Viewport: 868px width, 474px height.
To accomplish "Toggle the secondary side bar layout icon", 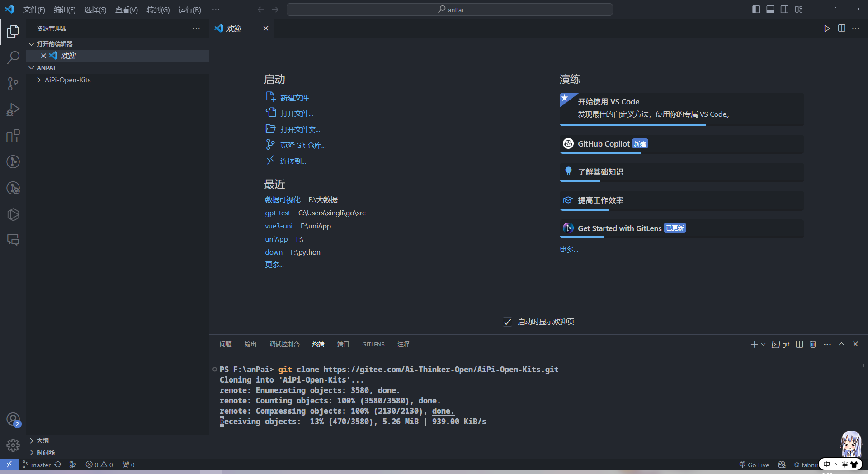I will click(x=785, y=9).
